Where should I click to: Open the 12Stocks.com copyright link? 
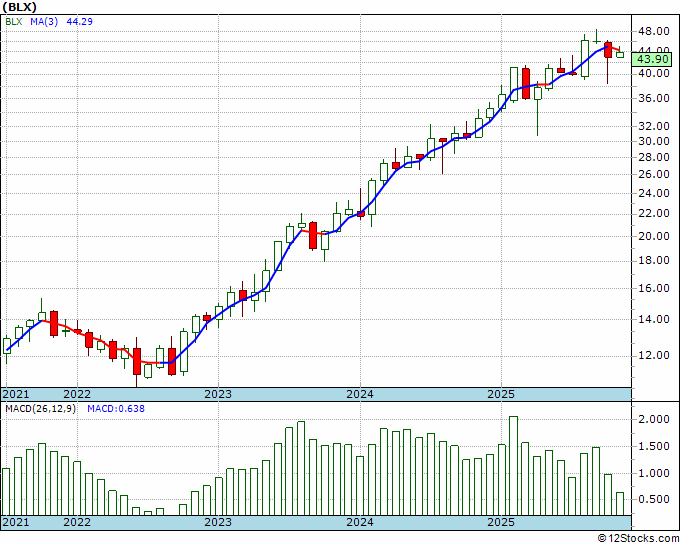tap(638, 539)
